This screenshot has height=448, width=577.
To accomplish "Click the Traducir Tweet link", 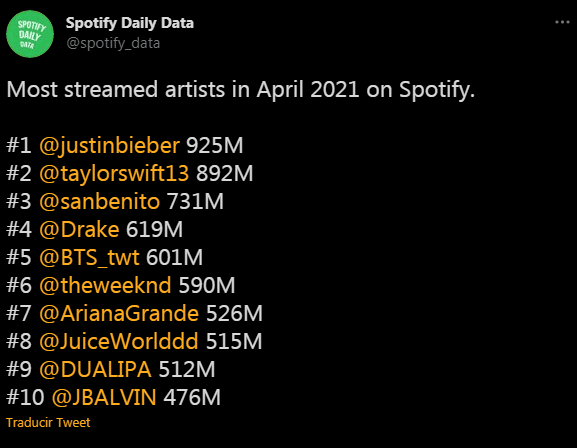I will [48, 423].
